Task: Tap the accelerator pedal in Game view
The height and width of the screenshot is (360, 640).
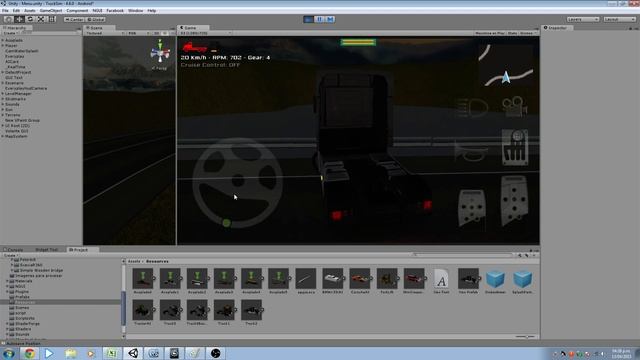Action: tap(514, 200)
